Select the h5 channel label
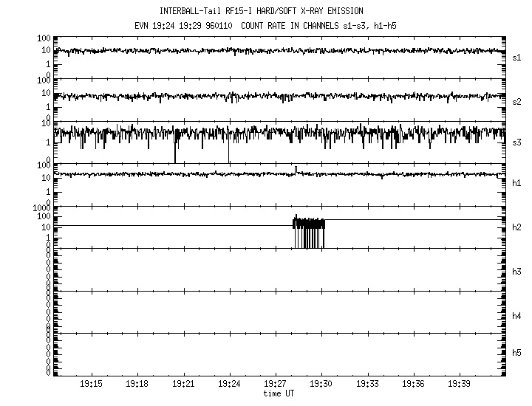This screenshot has width=532, height=406. (517, 353)
